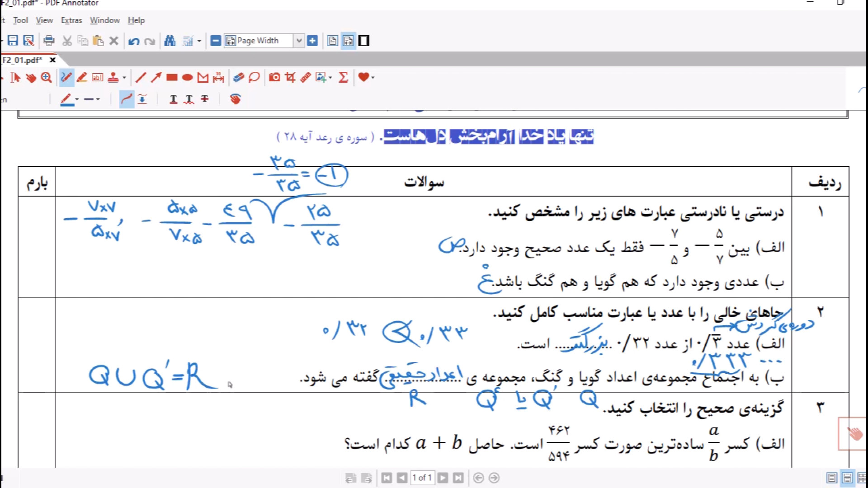This screenshot has height=488, width=868.
Task: Pick the Ellipse drawing tool
Action: (187, 78)
